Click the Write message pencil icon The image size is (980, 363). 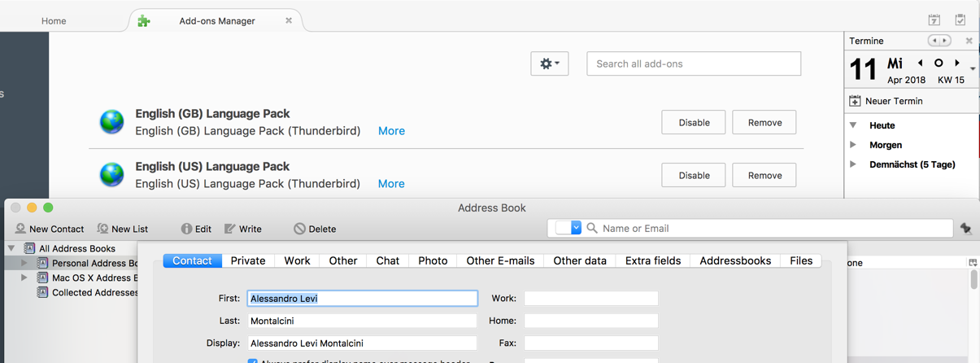[230, 229]
